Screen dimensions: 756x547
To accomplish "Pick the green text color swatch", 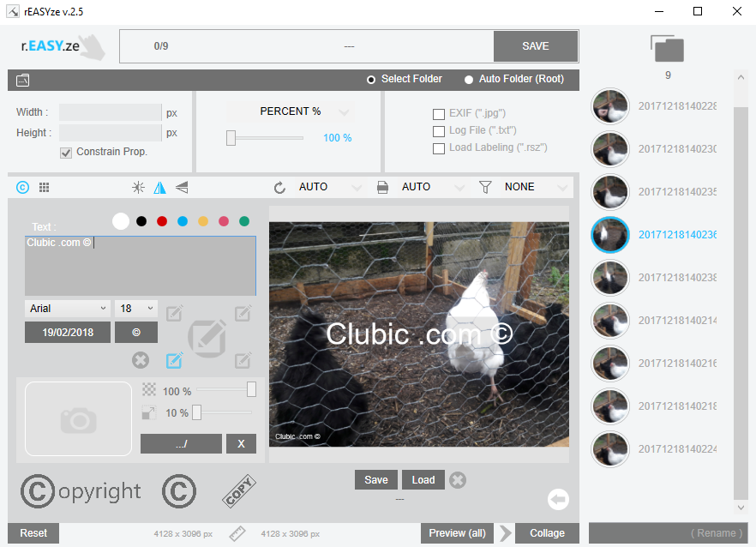I will [244, 221].
